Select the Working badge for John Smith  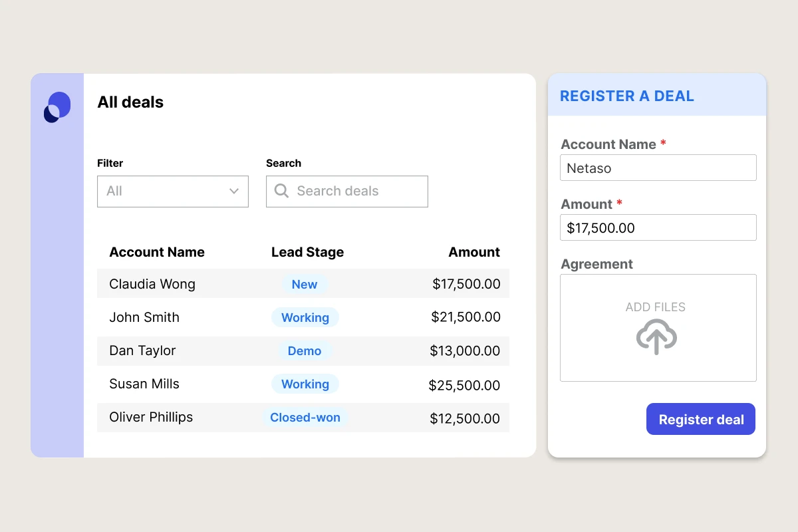coord(305,317)
